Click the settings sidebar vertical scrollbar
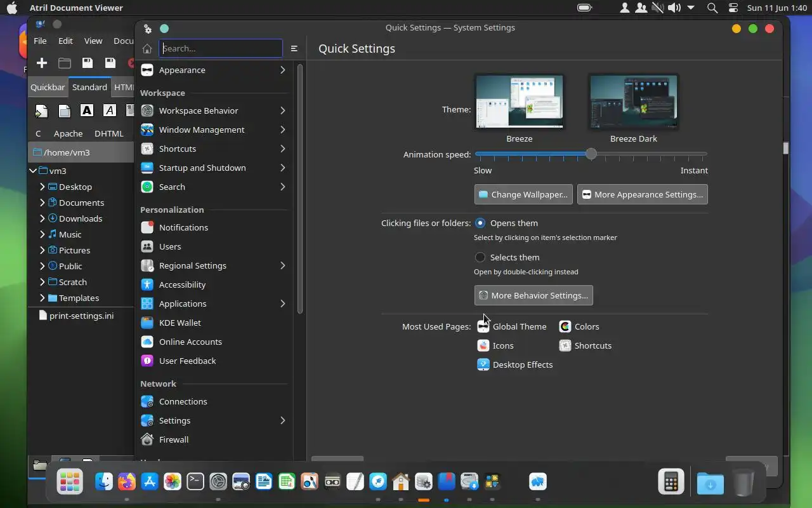The width and height of the screenshot is (812, 508). [x=300, y=189]
